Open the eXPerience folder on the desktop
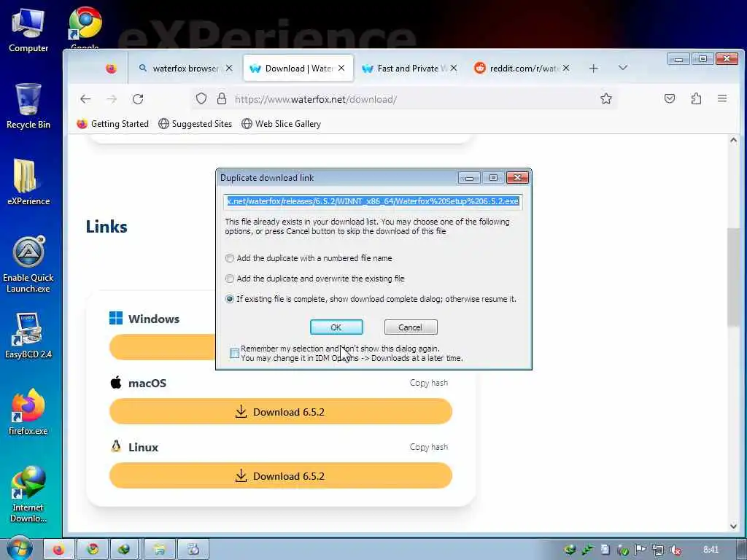Viewport: 747px width, 560px height. (28, 182)
